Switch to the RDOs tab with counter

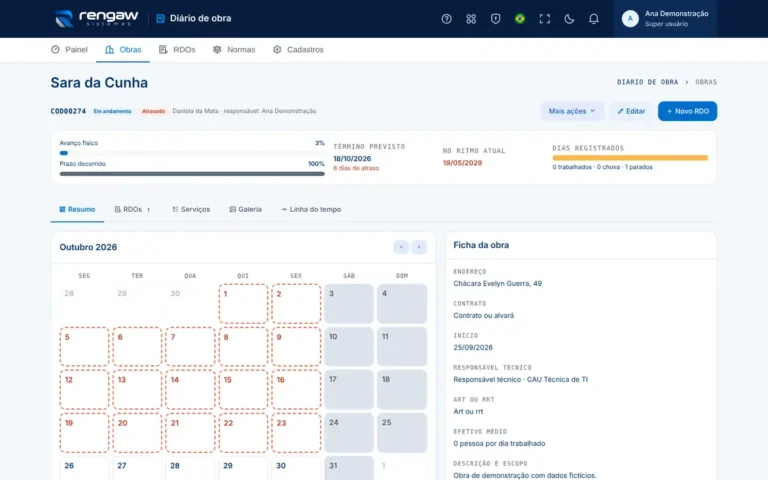point(132,210)
